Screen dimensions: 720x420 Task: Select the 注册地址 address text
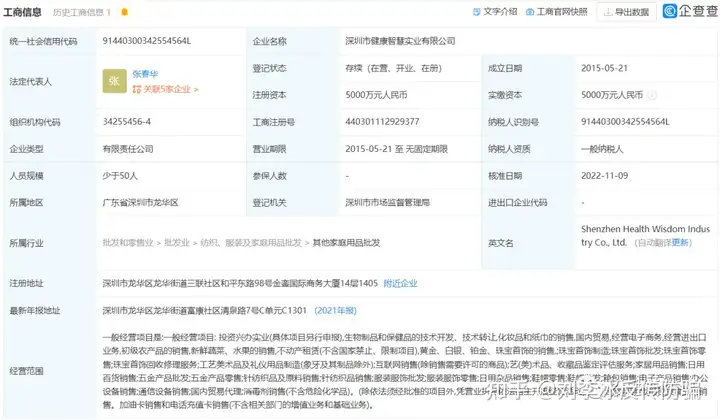[240, 283]
